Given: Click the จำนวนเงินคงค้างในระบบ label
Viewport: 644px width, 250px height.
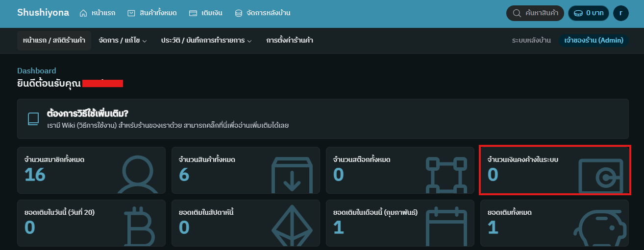Looking at the screenshot, I should (x=523, y=159).
